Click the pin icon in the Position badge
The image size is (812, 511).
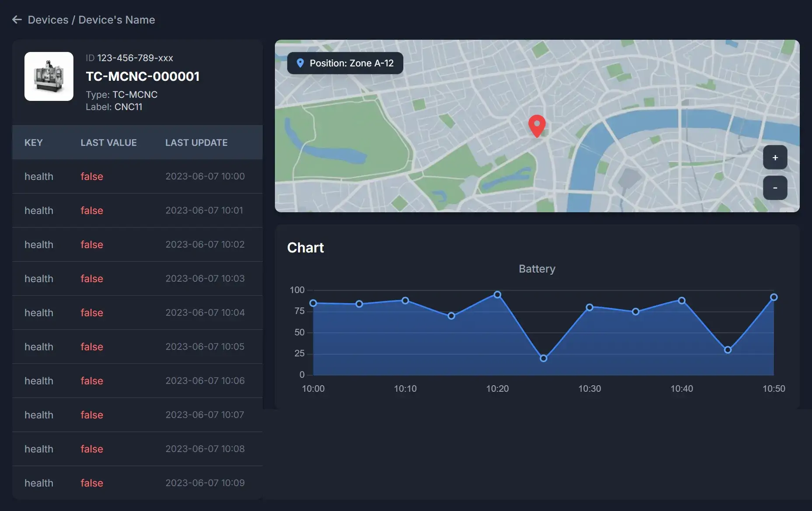click(x=300, y=63)
